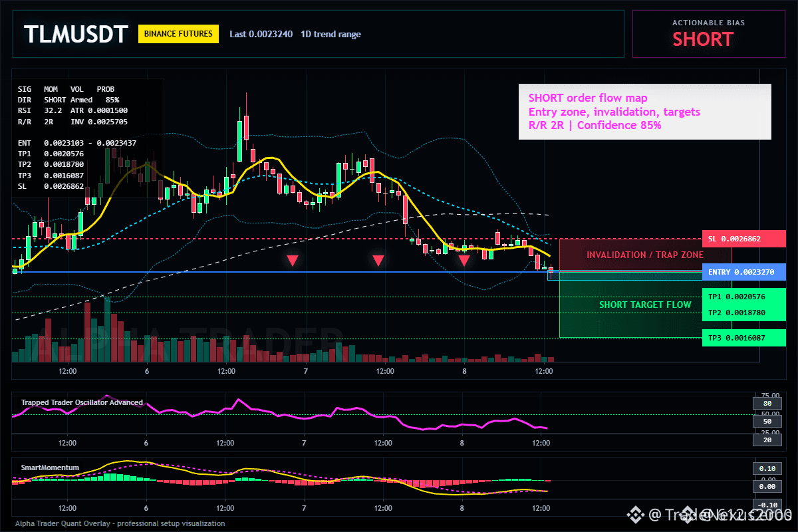This screenshot has width=798, height=532.
Task: Click the TLMUSDT symbol title
Action: pyautogui.click(x=76, y=34)
